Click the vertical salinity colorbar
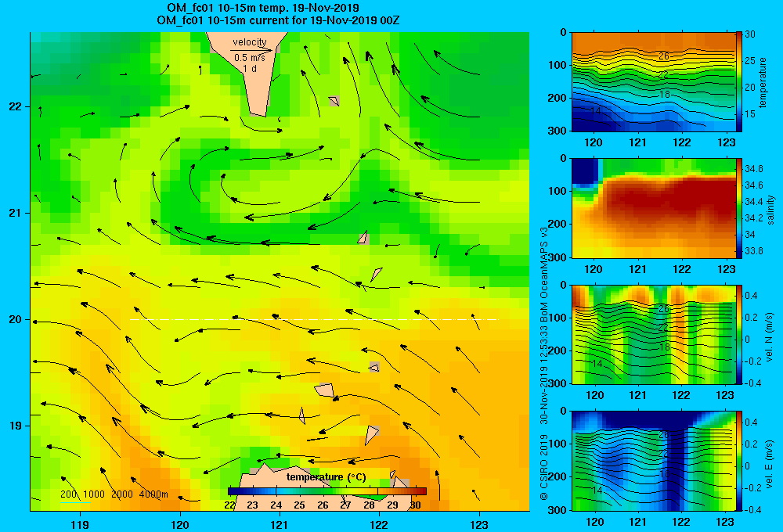The height and width of the screenshot is (532, 783). (739, 208)
